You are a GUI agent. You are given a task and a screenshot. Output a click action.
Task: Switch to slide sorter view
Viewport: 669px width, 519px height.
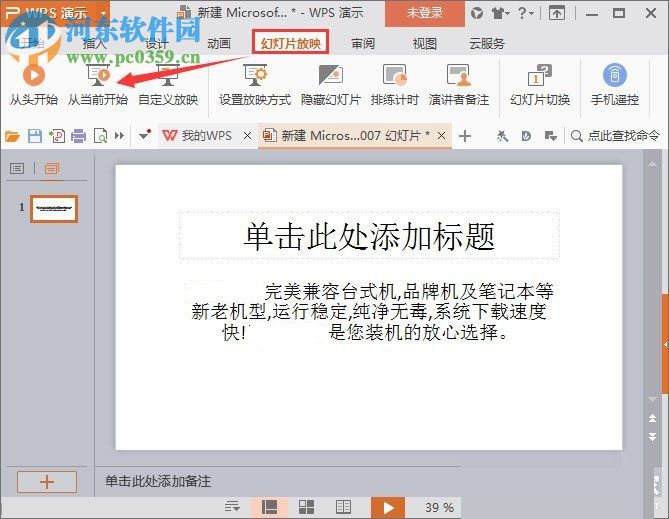click(x=306, y=507)
